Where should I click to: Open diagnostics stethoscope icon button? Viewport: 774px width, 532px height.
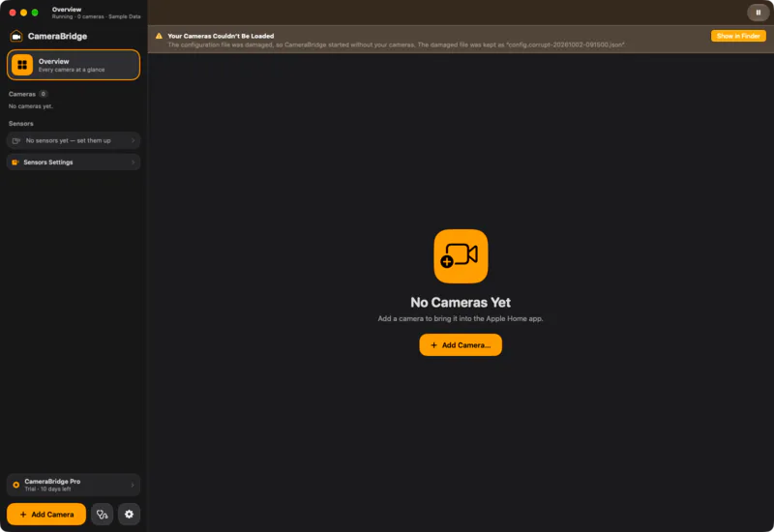(103, 515)
